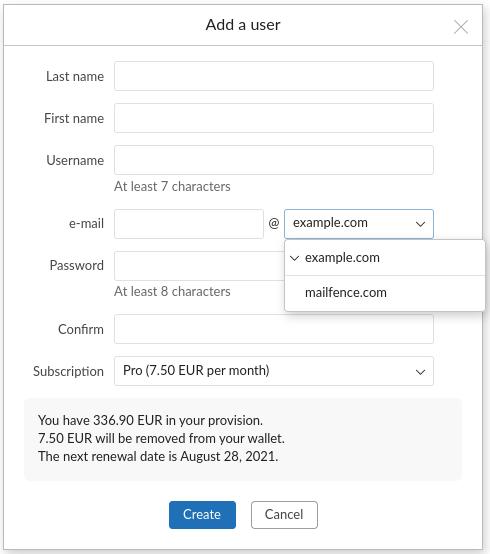Screen dimensions: 490x554
Task: Cancel adding the user
Action: click(284, 515)
